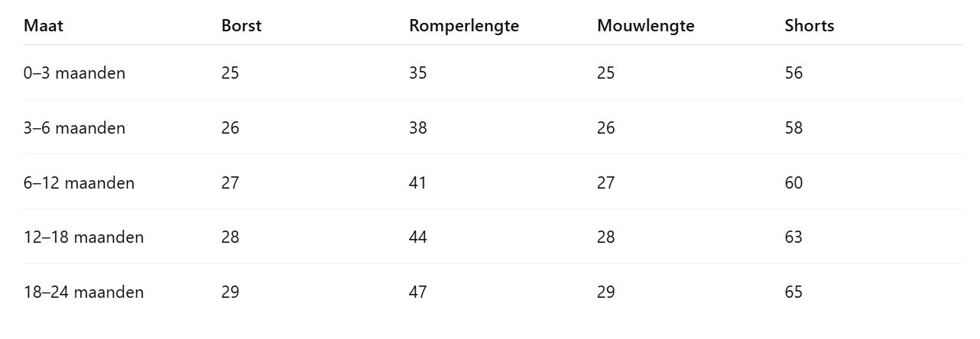The image size is (980, 339).
Task: Click the Maat column header
Action: click(44, 26)
